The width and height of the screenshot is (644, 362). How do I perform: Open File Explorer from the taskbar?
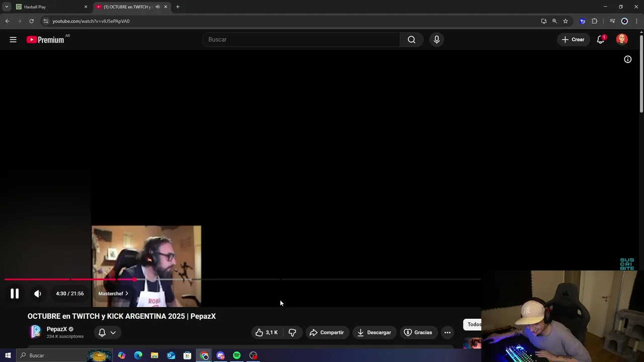(154, 355)
